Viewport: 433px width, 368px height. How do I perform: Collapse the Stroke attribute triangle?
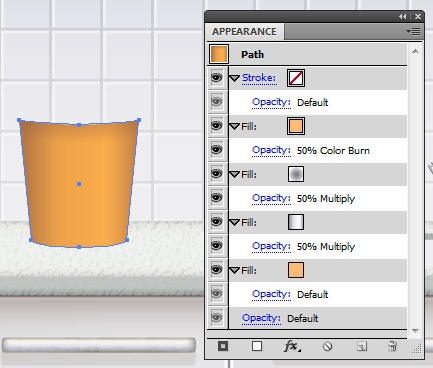(x=235, y=78)
